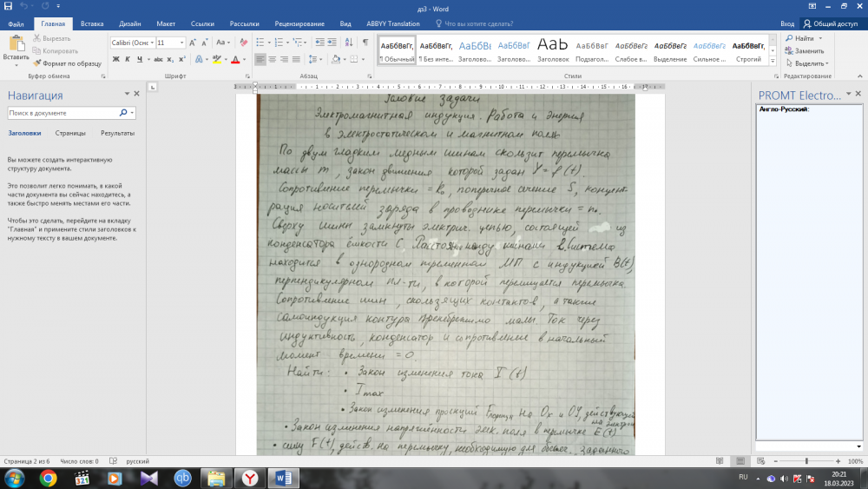
Task: Increase font size icon
Action: (193, 43)
